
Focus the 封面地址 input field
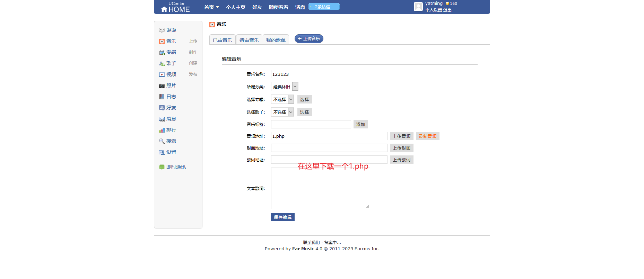[329, 148]
